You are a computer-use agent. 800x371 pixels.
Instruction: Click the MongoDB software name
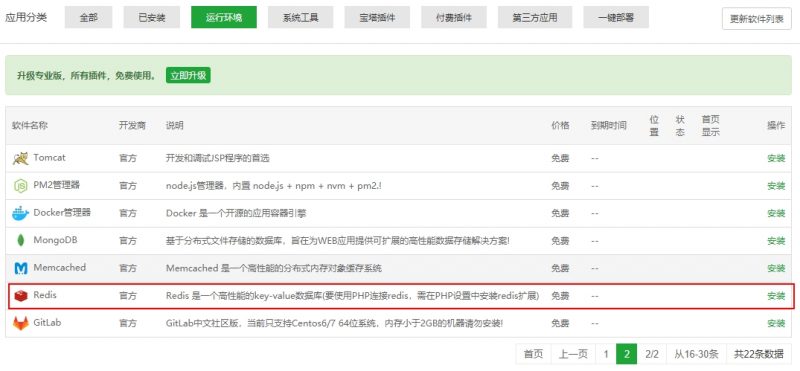(55, 240)
